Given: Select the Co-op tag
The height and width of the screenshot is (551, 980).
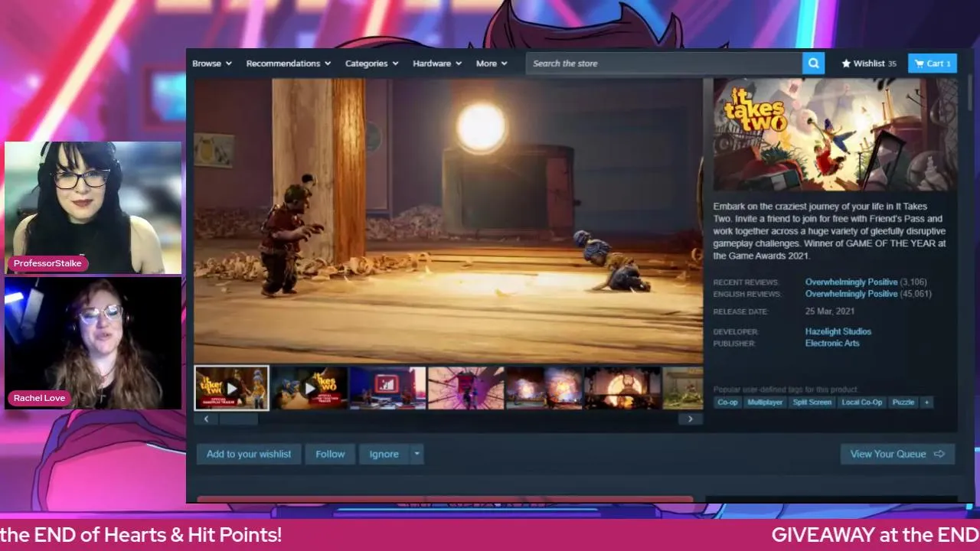Looking at the screenshot, I should point(727,403).
